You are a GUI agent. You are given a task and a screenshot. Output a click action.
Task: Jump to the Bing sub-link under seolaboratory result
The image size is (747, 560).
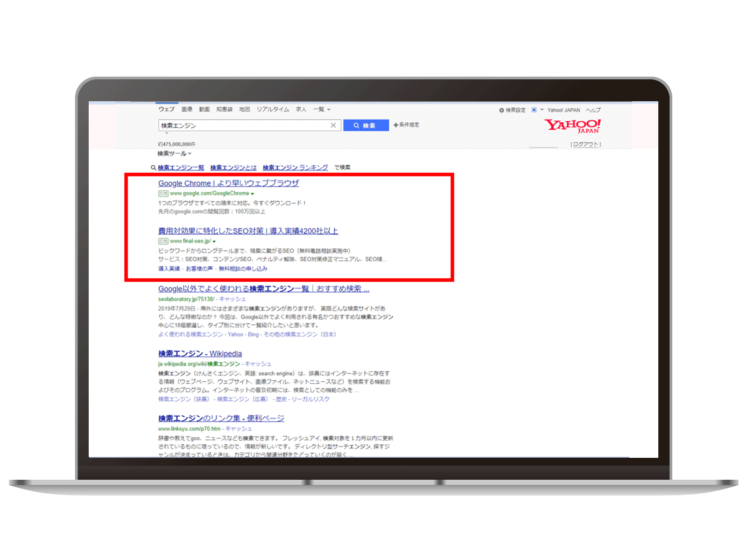[x=253, y=335]
